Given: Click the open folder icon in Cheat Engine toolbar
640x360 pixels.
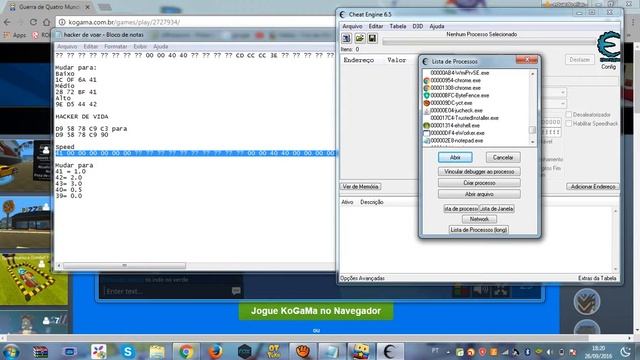Looking at the screenshot, I should point(360,38).
